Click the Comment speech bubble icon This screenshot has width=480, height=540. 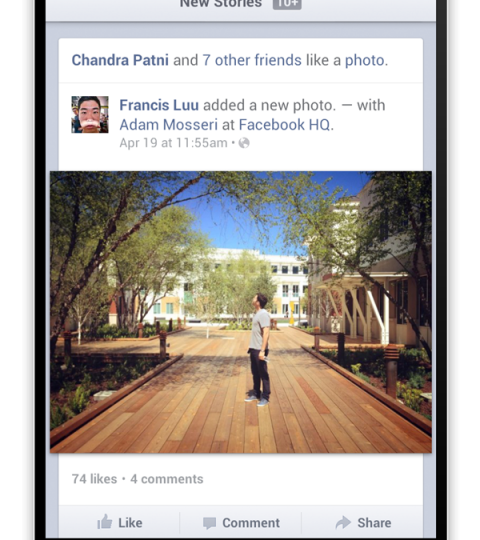pos(209,523)
